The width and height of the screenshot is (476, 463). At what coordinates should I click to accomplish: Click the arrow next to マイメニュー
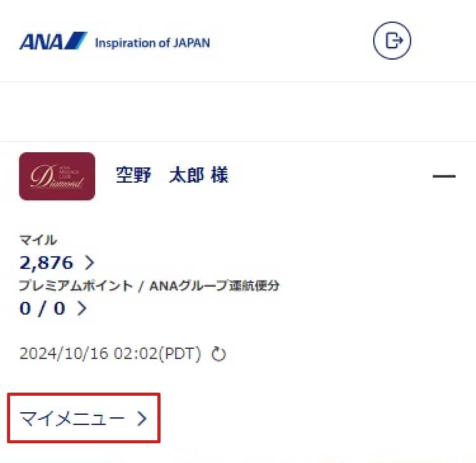pos(142,419)
